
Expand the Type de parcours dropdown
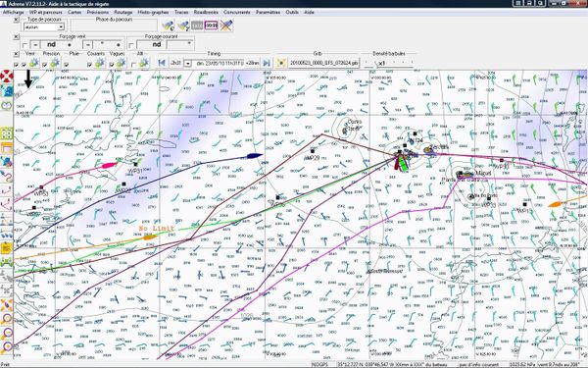[x=61, y=27]
